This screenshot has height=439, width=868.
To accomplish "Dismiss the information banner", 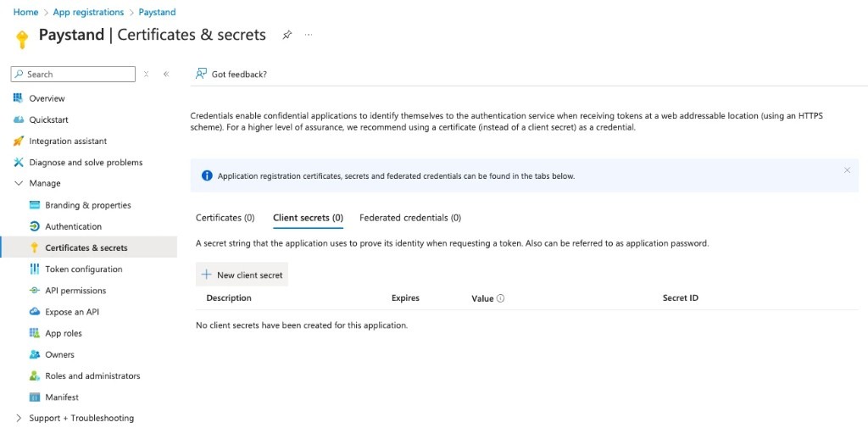I will [x=847, y=170].
